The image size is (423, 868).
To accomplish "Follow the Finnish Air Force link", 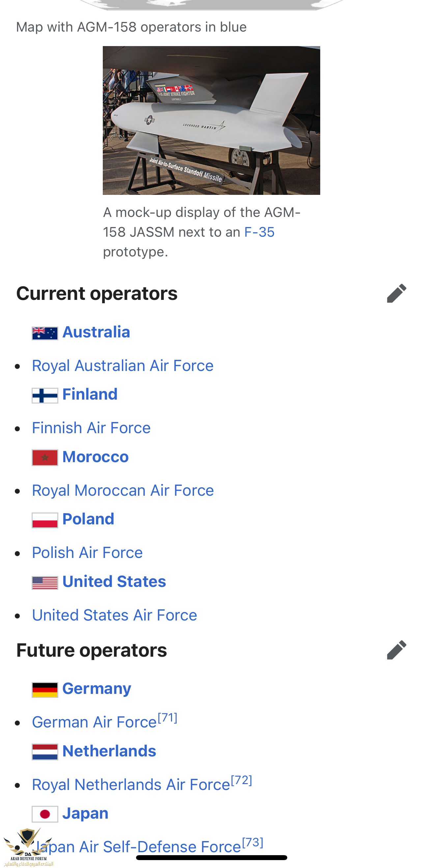I will pyautogui.click(x=91, y=428).
